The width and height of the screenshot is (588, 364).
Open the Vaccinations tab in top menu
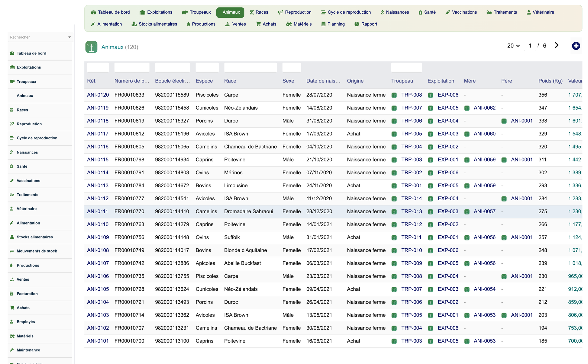[x=461, y=12]
